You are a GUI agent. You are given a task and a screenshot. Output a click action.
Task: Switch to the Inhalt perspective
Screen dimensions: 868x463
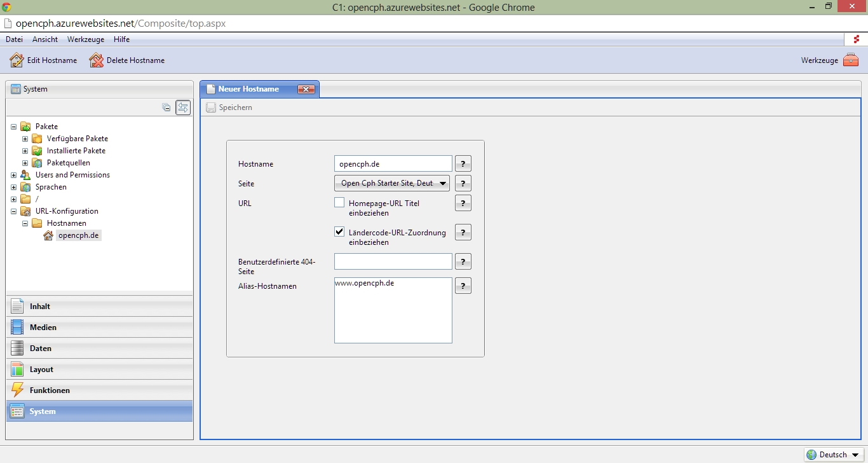100,307
